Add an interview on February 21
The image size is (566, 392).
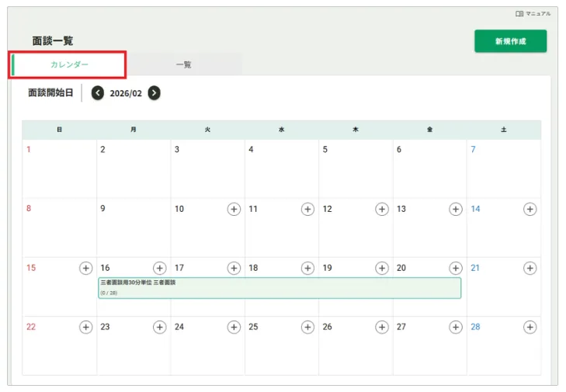tap(530, 268)
